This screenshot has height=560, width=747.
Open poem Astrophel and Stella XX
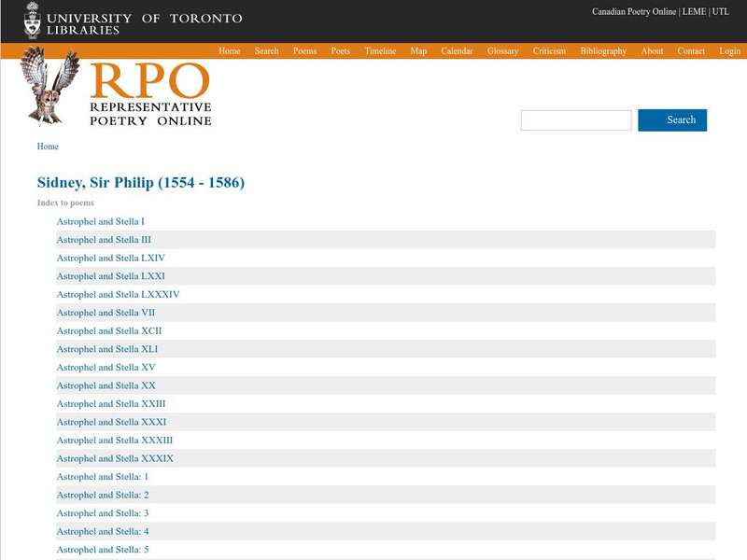pyautogui.click(x=106, y=385)
